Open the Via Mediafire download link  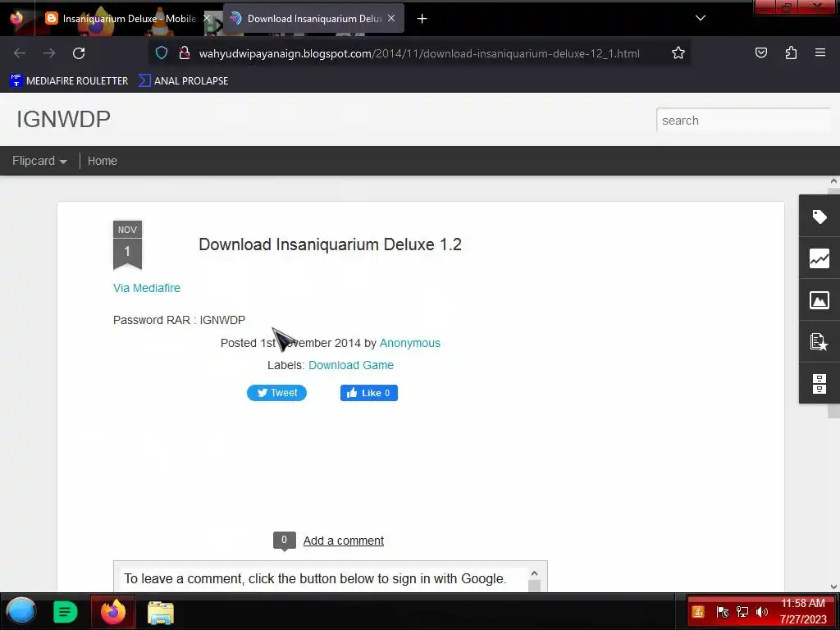(147, 288)
